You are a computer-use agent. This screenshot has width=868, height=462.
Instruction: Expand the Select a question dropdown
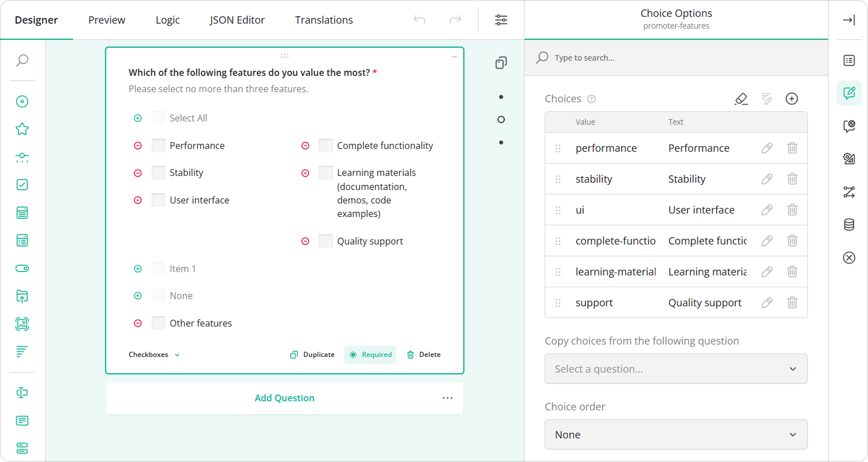[676, 369]
